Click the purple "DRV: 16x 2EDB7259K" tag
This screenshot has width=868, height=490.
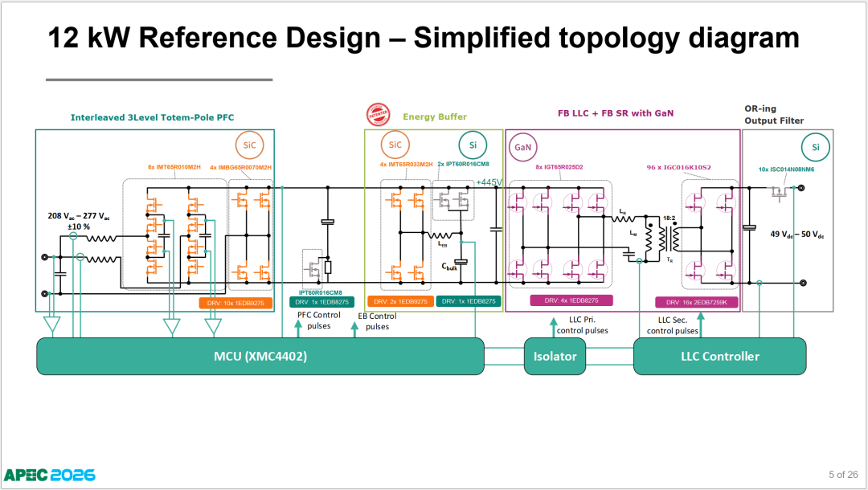(x=696, y=303)
